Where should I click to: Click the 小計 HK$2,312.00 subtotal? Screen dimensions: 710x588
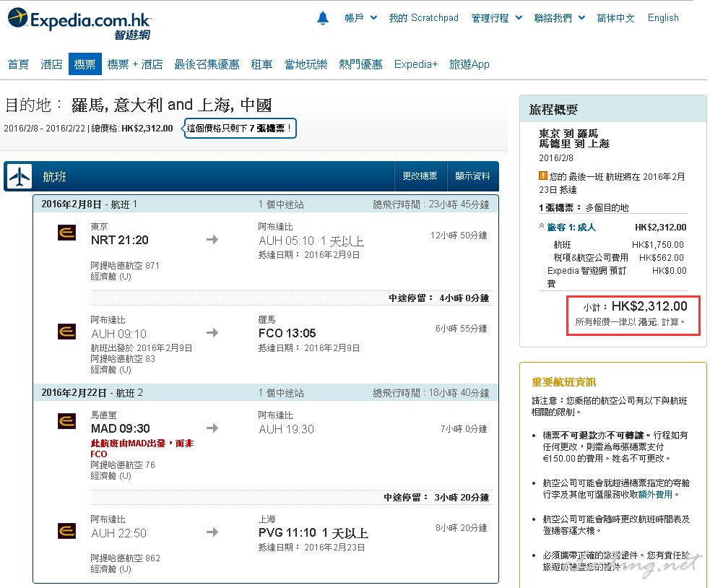tap(635, 307)
